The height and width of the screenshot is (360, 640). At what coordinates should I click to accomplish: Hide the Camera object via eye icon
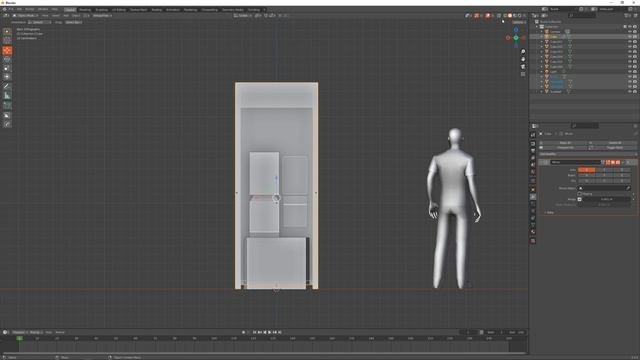click(630, 31)
